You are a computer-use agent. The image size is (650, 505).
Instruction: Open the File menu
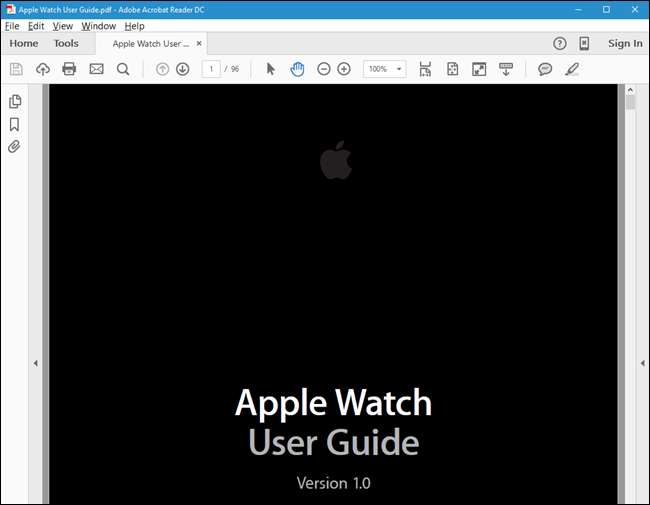pos(12,26)
